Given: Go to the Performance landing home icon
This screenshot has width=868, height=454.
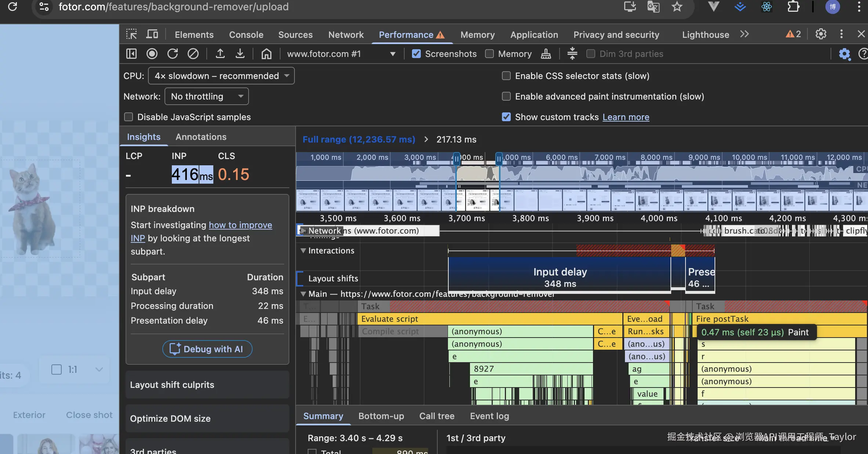Looking at the screenshot, I should pyautogui.click(x=266, y=54).
